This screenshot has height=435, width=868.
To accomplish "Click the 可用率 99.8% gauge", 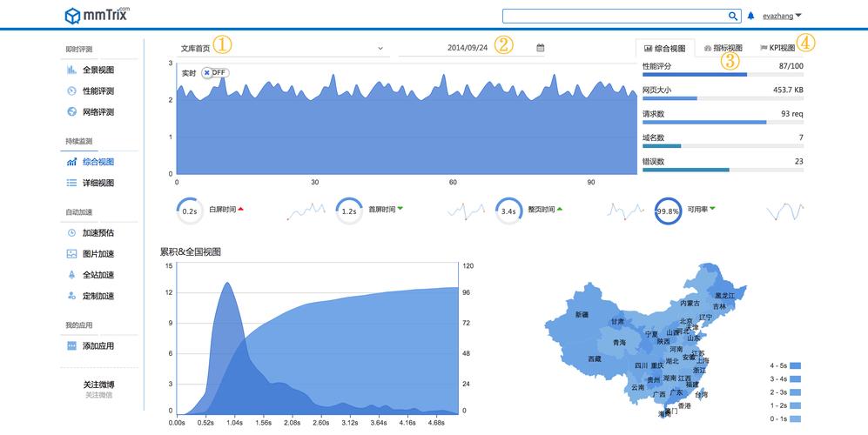I will (668, 211).
